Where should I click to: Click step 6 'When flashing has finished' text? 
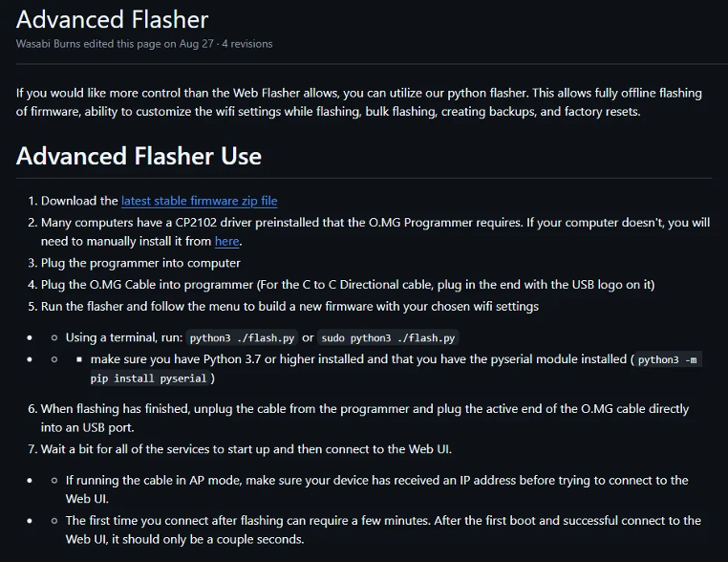(364, 418)
